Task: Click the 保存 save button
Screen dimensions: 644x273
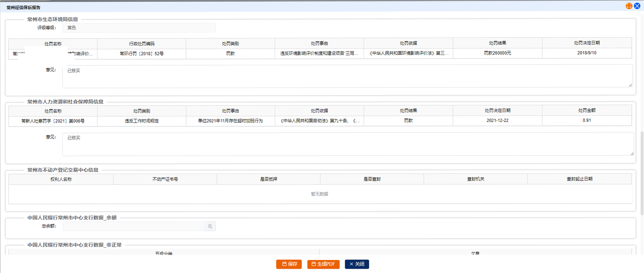Action: point(289,264)
